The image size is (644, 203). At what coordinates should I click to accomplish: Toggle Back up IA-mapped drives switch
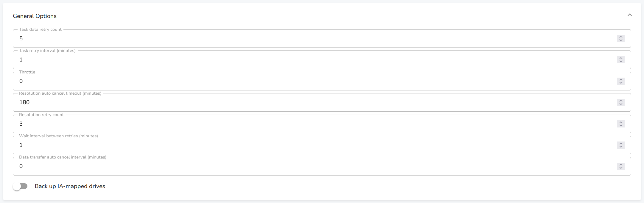point(20,186)
